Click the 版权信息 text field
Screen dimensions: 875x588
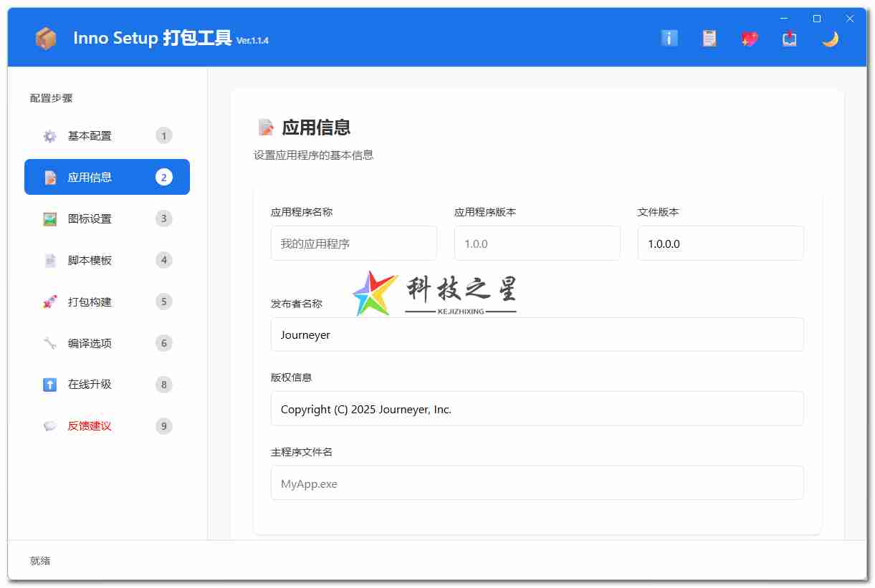pos(537,408)
